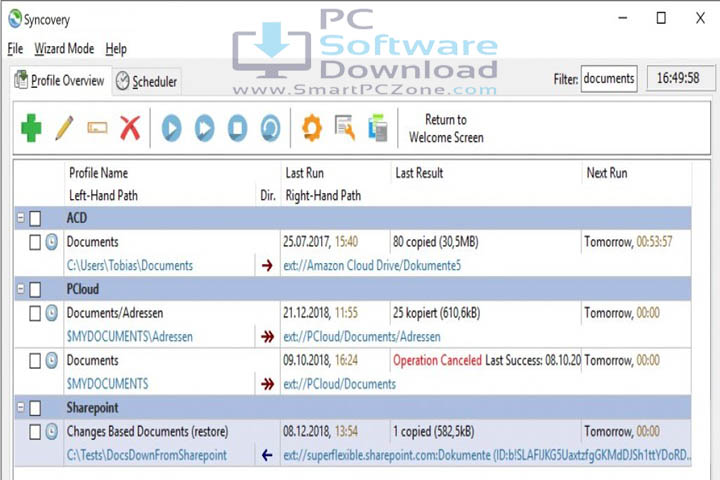The height and width of the screenshot is (480, 720).
Task: Check the ACD Documents profile checkbox
Action: pos(35,242)
